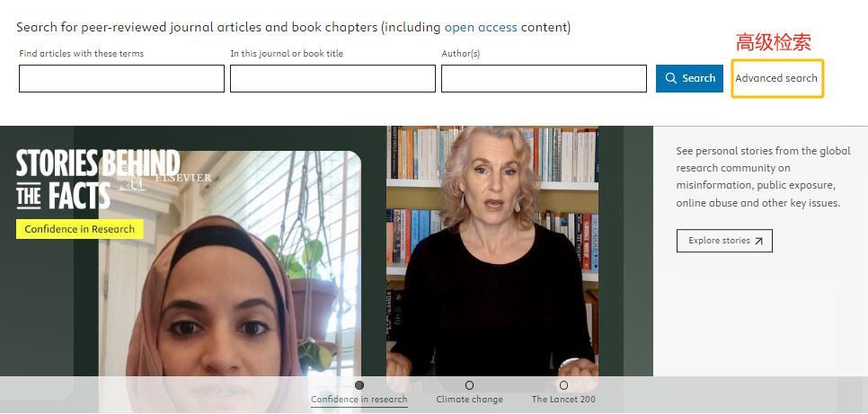Select The Lancet 200 carousel dot
Image resolution: width=868 pixels, height=414 pixels.
(563, 385)
